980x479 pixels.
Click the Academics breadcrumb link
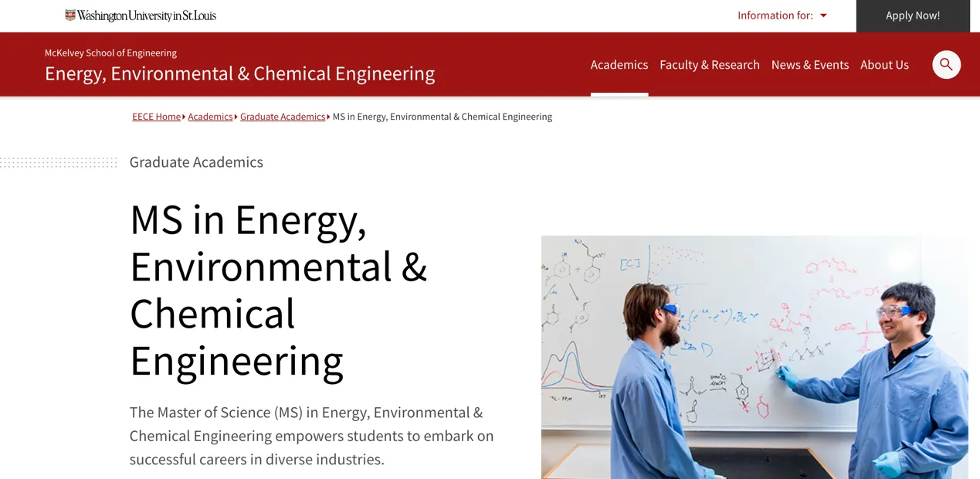point(210,117)
